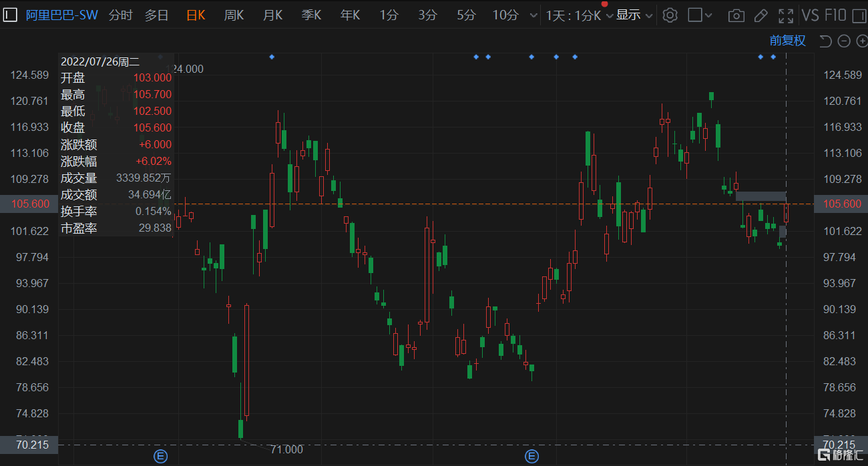Click the 阿里巴巴-SW stock name
This screenshot has height=466, width=868.
(x=62, y=15)
